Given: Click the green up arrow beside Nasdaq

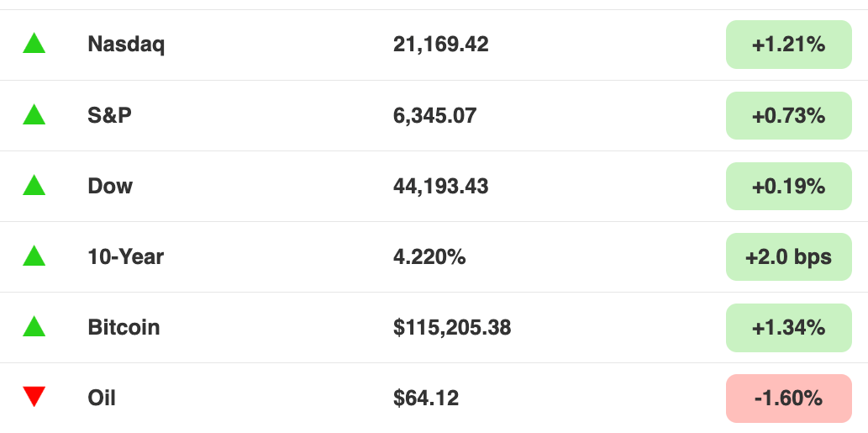Looking at the screenshot, I should [x=34, y=43].
